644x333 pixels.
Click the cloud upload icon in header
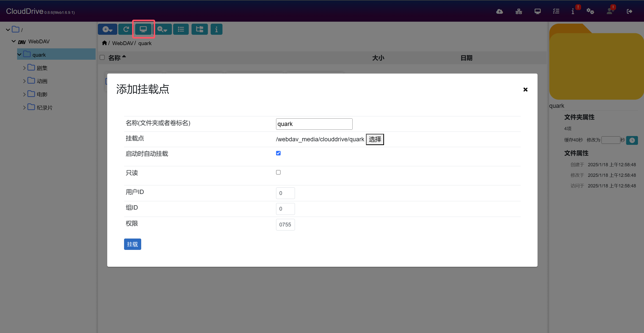click(x=499, y=11)
